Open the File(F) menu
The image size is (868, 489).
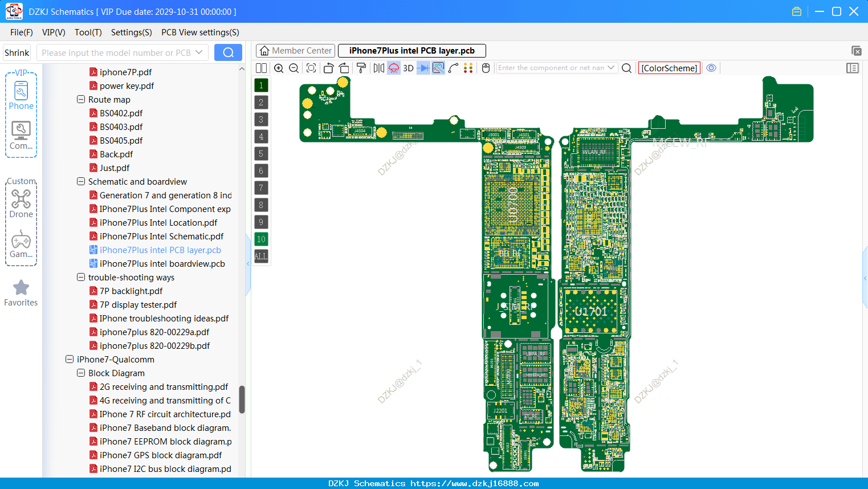(x=22, y=32)
